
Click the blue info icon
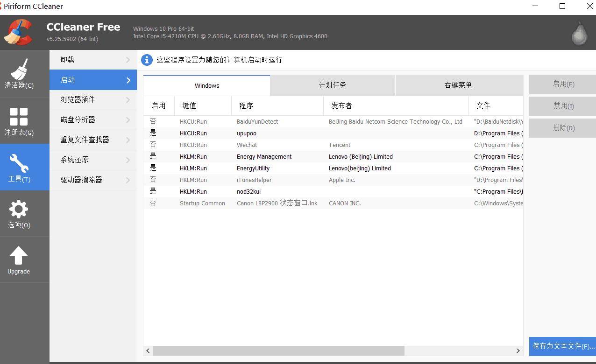point(147,60)
